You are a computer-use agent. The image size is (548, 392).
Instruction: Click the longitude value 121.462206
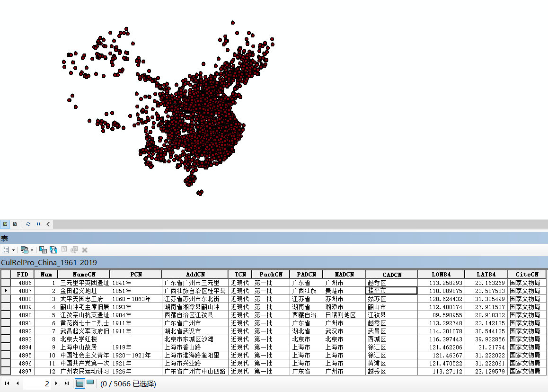[x=441, y=347]
